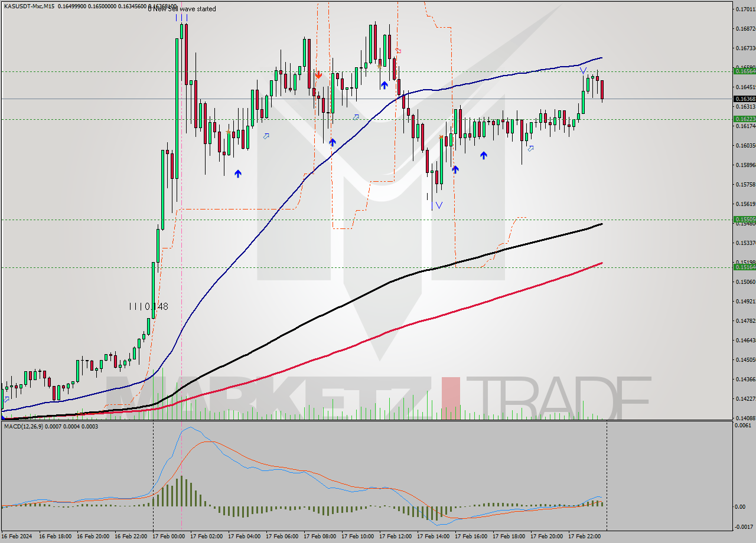
Task: Click the V marker under the 15:00 low
Action: click(x=439, y=205)
